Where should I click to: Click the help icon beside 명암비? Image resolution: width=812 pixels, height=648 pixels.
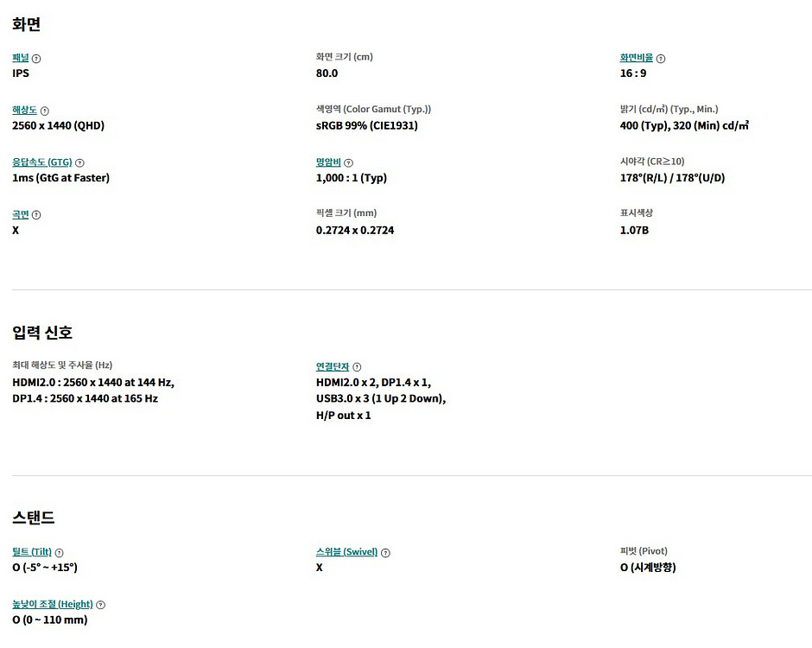(x=348, y=162)
